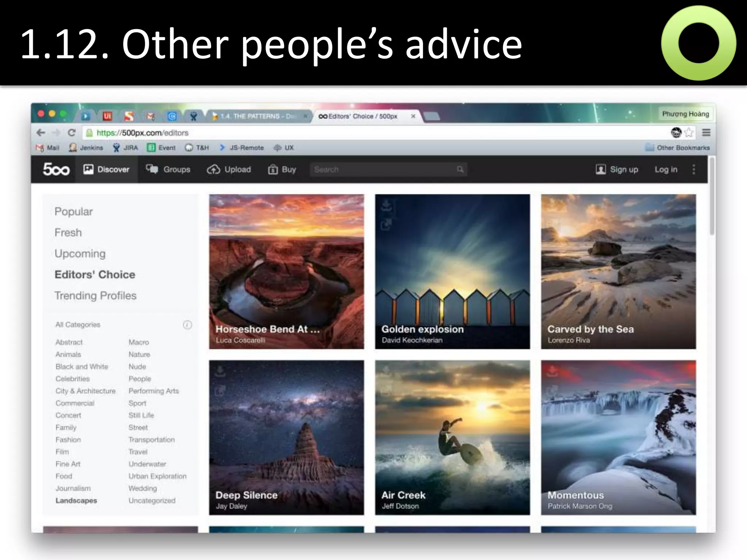The height and width of the screenshot is (560, 747).
Task: Open the T&H bookmark
Action: [197, 148]
